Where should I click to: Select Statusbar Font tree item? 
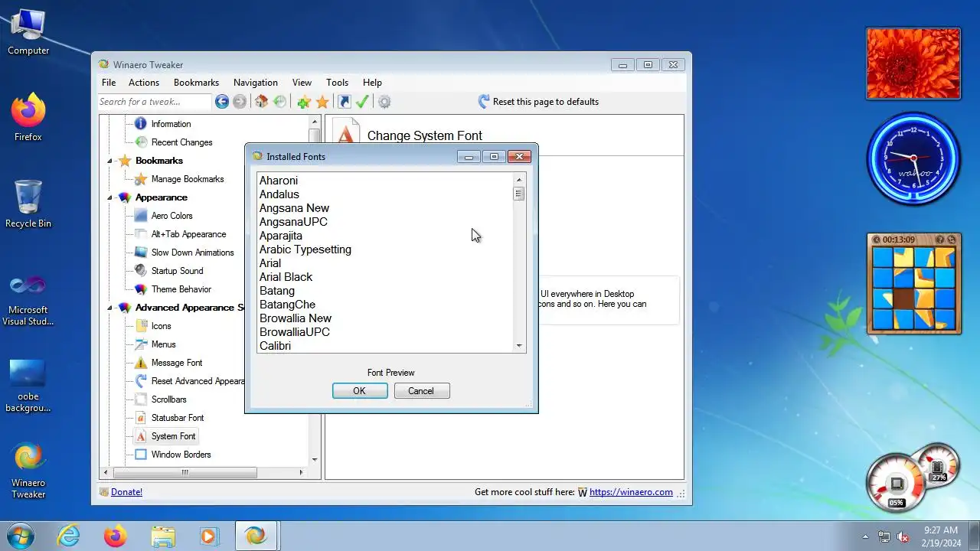point(178,418)
